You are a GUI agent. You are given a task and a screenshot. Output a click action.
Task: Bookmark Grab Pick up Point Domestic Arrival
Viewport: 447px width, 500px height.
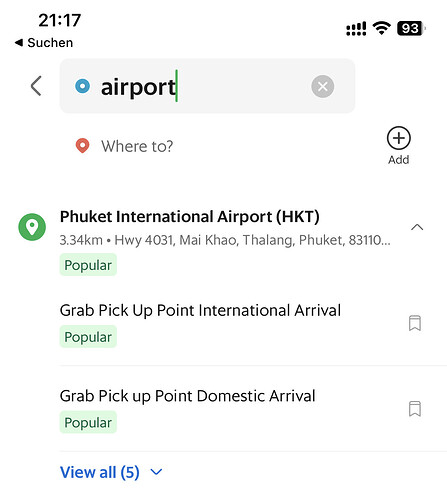(415, 409)
